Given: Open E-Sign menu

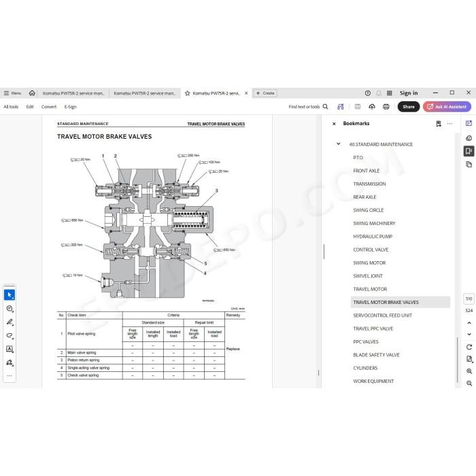Looking at the screenshot, I should 70,107.
